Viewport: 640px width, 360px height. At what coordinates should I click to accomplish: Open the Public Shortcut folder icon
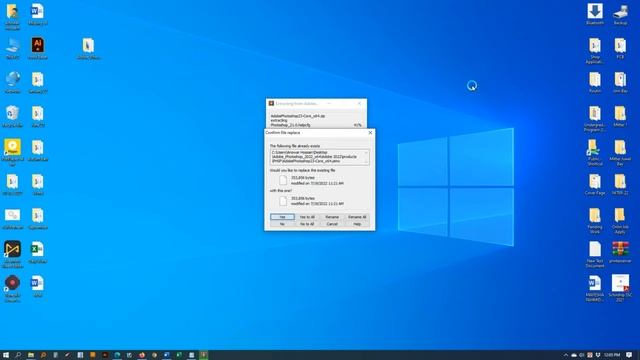pos(595,152)
